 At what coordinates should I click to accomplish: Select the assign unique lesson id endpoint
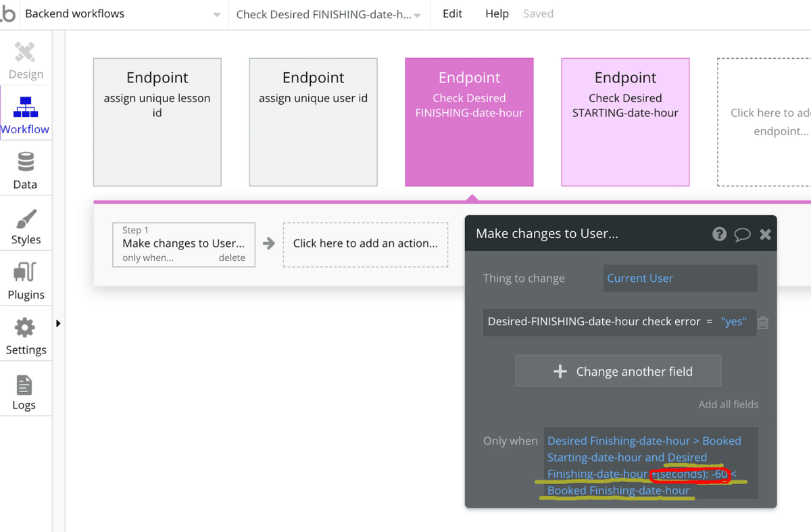click(x=157, y=122)
